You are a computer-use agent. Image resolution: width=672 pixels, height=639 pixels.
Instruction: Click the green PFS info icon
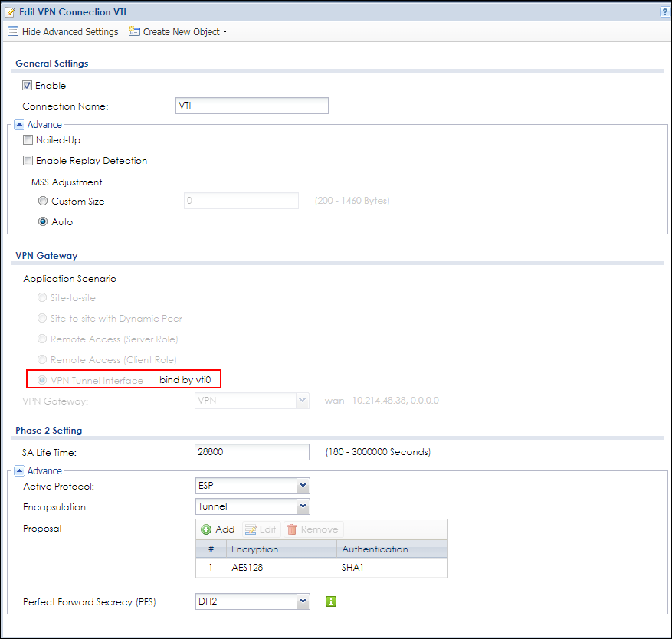click(331, 602)
